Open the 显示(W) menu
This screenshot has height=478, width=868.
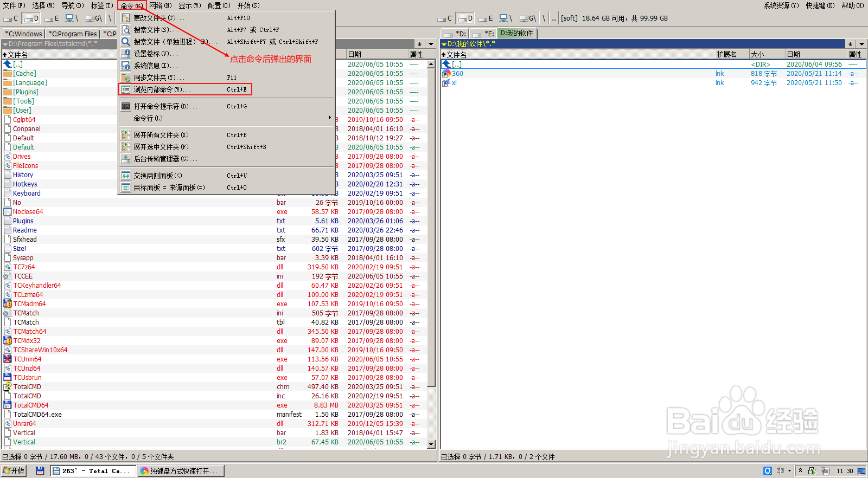click(x=190, y=5)
